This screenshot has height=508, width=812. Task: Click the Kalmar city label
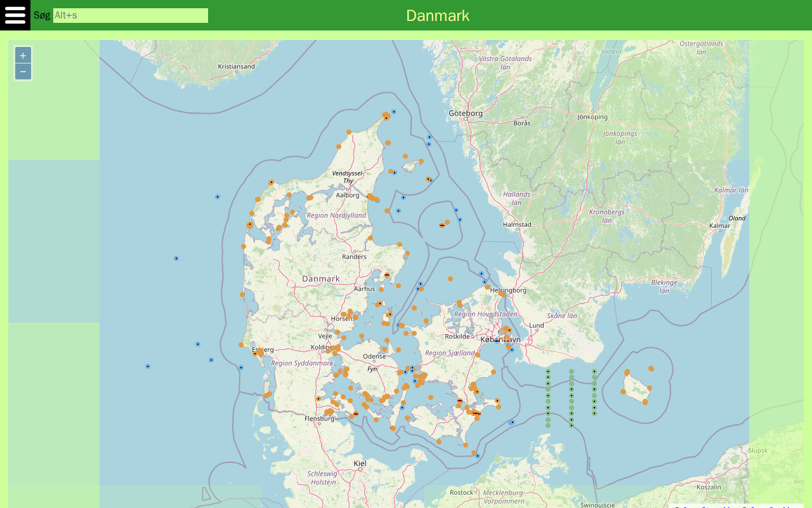[x=720, y=225]
